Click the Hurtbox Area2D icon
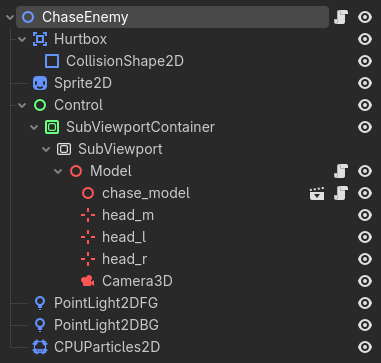This screenshot has height=363, width=381. tap(40, 39)
